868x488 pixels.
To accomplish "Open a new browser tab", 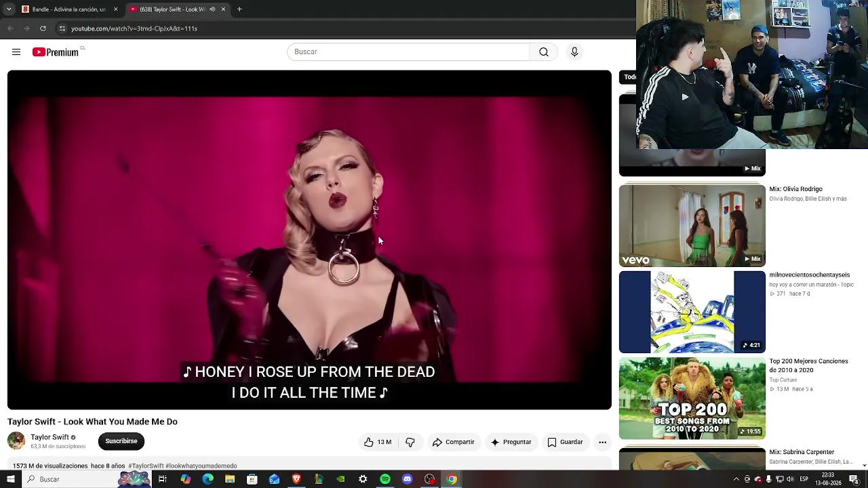I will (x=239, y=9).
